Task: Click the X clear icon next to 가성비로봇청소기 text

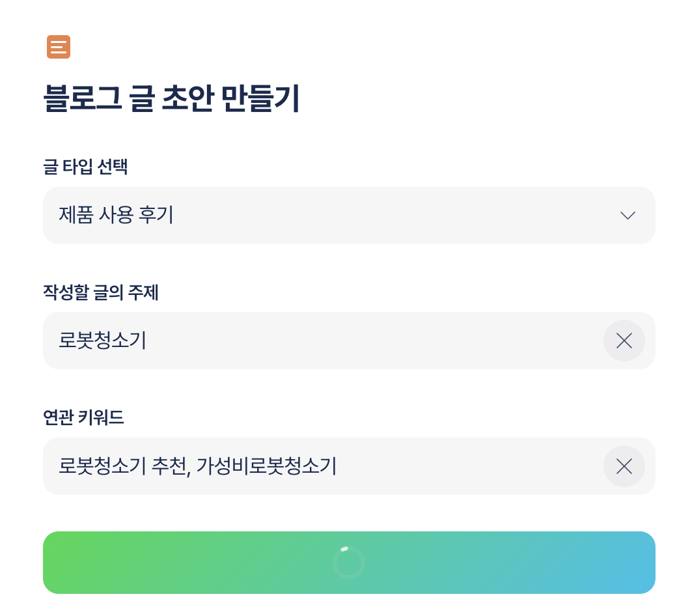Action: (624, 466)
